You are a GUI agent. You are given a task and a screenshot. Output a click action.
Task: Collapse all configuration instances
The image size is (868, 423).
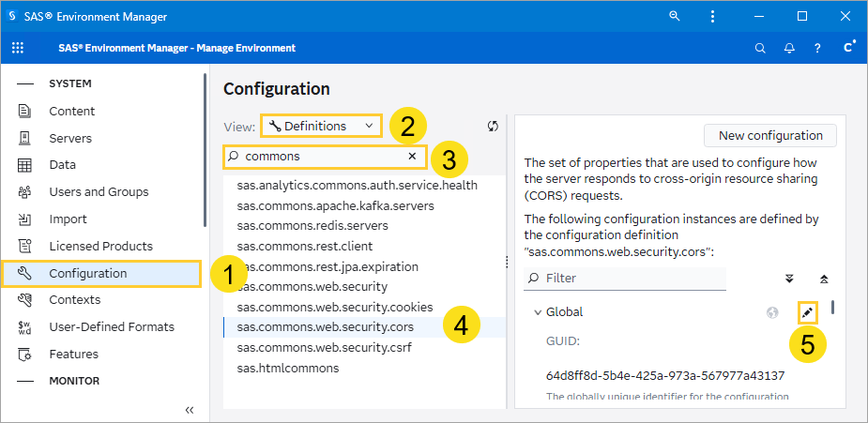coord(824,279)
